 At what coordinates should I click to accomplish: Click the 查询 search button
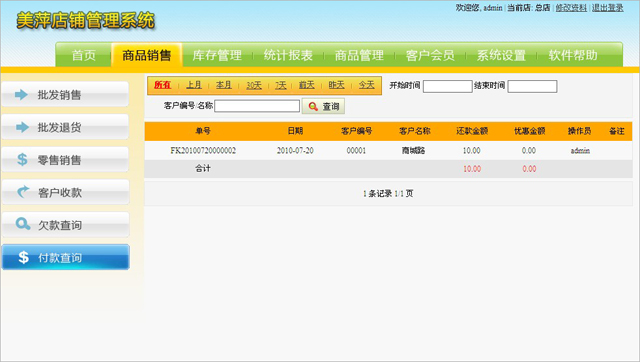point(323,106)
